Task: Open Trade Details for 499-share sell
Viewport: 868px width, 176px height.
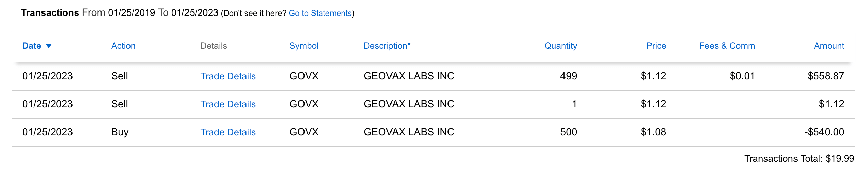Action: point(228,76)
